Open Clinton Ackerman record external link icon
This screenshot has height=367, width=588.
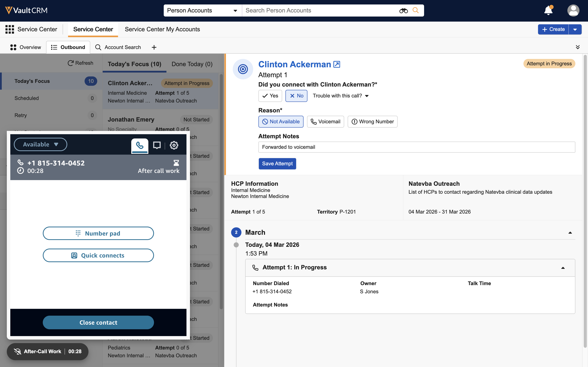tap(337, 64)
